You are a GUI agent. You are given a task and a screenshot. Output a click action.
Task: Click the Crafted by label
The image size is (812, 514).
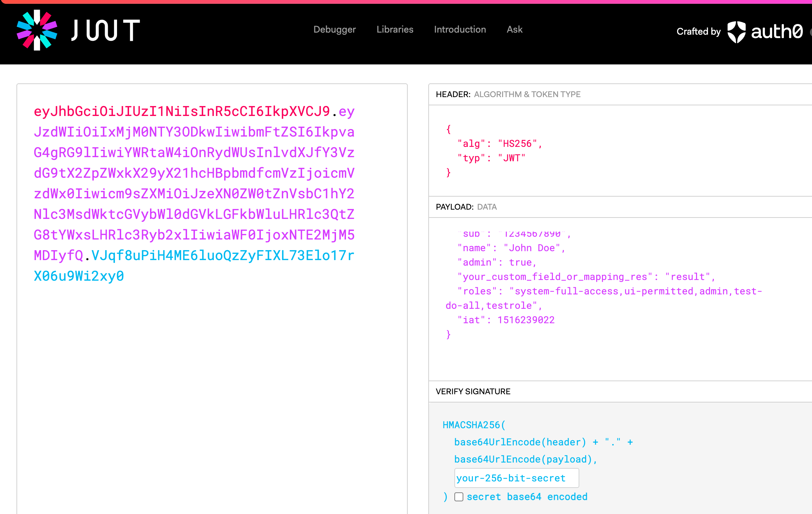(698, 32)
